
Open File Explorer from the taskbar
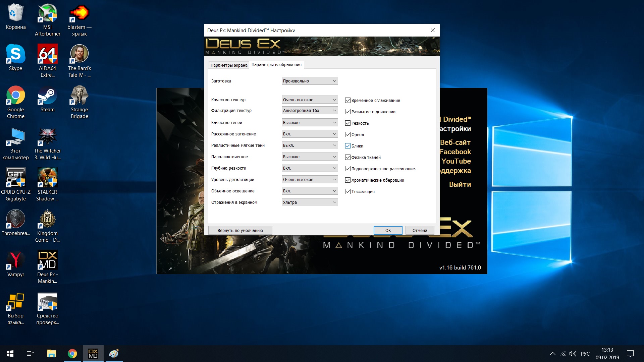point(51,354)
